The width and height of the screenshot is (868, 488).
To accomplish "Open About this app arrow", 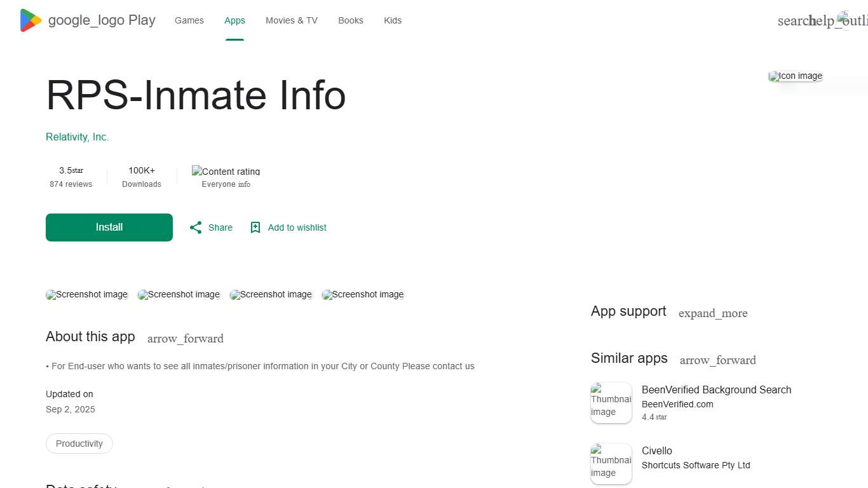I will coord(185,339).
